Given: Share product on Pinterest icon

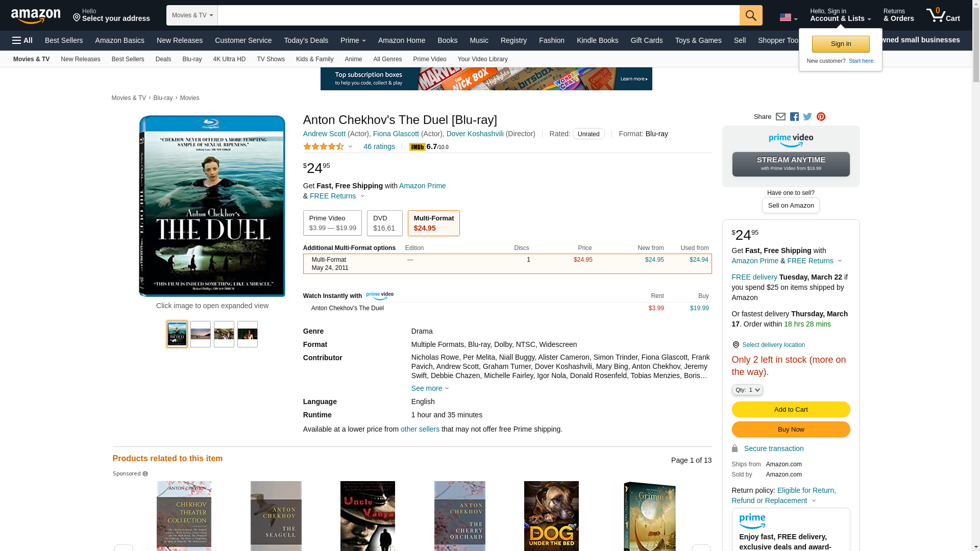Looking at the screenshot, I should 821,117.
